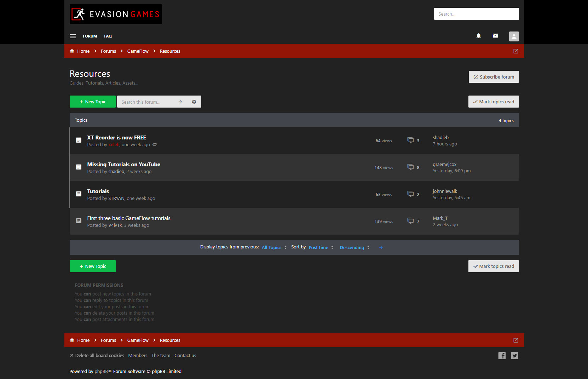The width and height of the screenshot is (588, 379).
Task: Click top breadcrumb share icon
Action: (516, 51)
